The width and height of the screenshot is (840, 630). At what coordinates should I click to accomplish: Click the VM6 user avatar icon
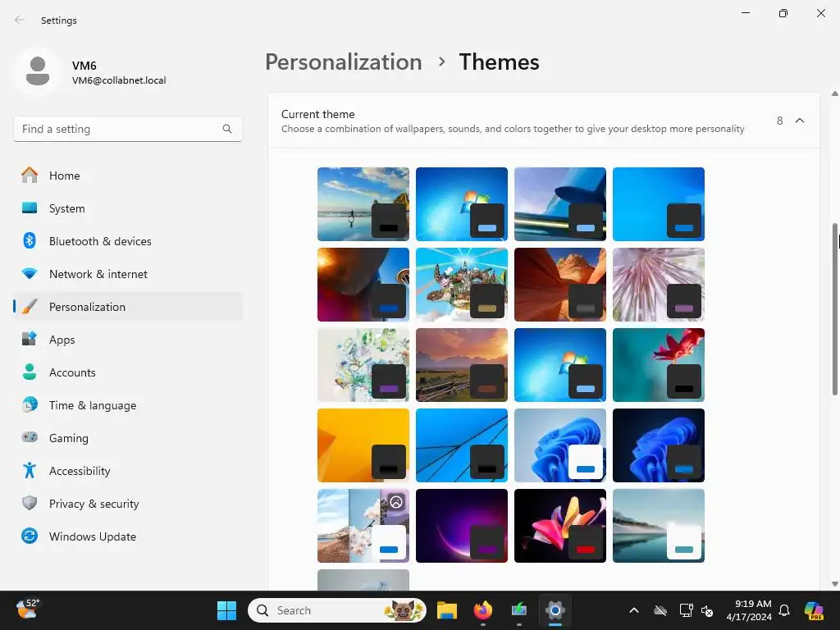pos(38,71)
